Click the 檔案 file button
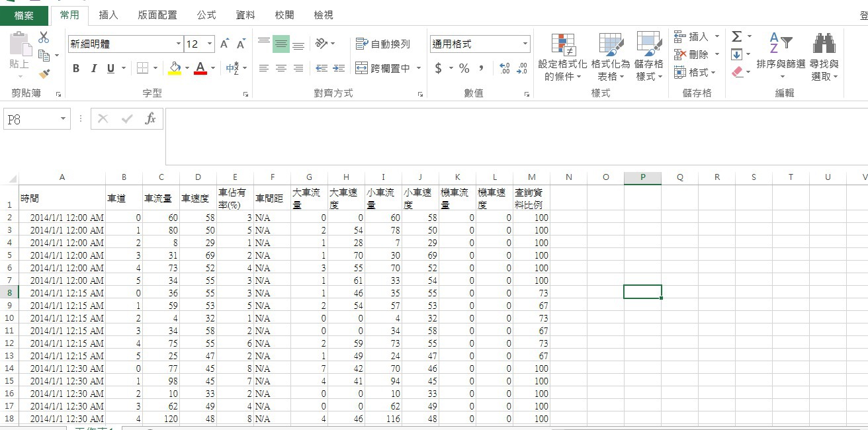The image size is (868, 430). click(x=24, y=15)
